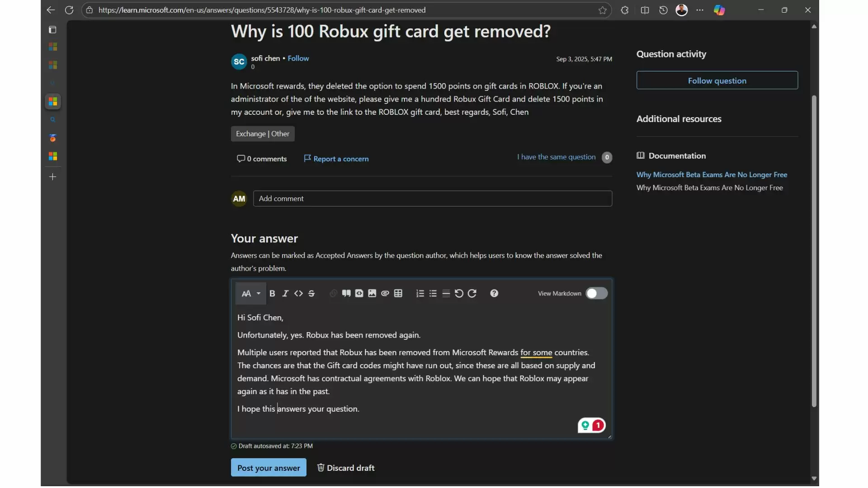
Task: Open the heading size AA dropdown
Action: 251,294
